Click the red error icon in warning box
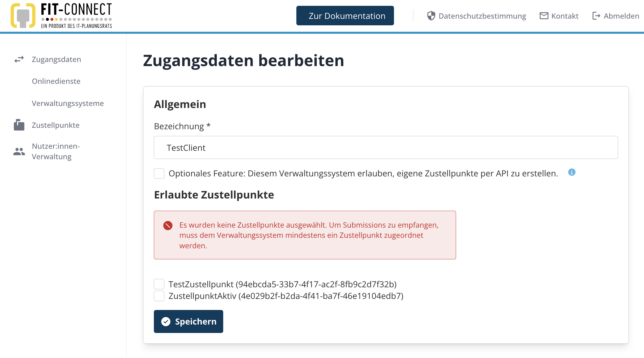644x358 pixels. point(168,226)
